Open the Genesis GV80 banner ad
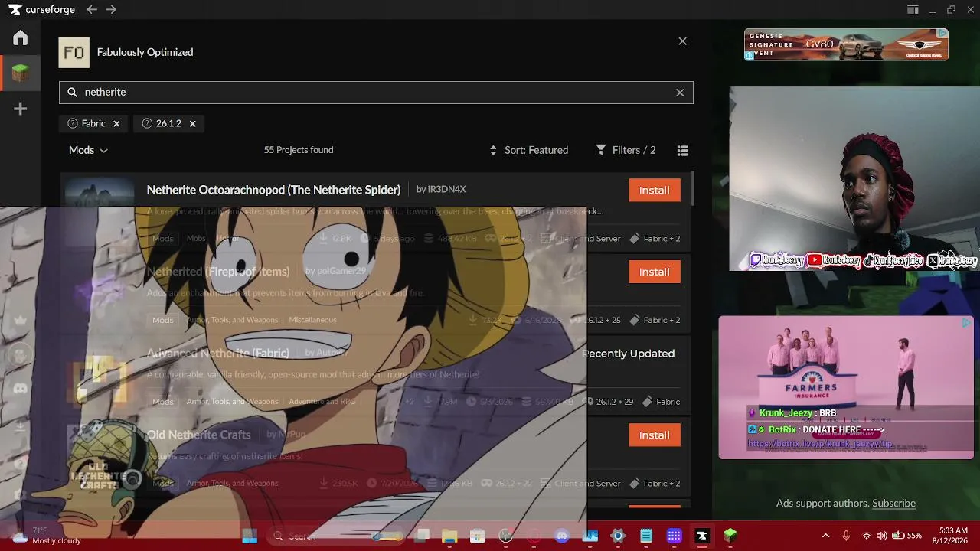This screenshot has height=551, width=980. 846,44
